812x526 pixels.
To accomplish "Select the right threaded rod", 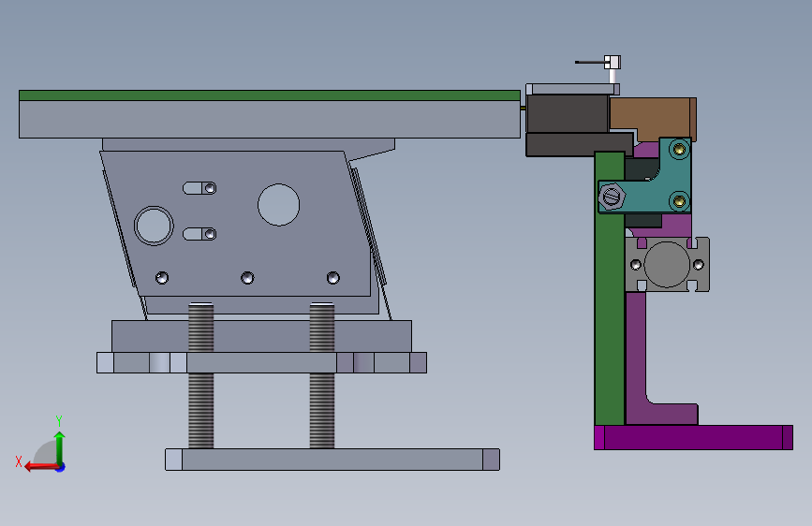I will coord(322,375).
